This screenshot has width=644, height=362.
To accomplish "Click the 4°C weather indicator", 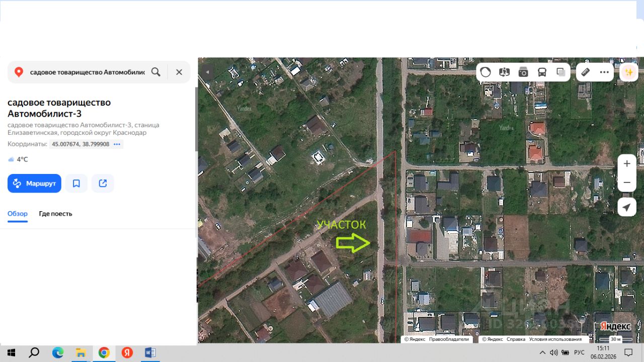I will [x=18, y=159].
